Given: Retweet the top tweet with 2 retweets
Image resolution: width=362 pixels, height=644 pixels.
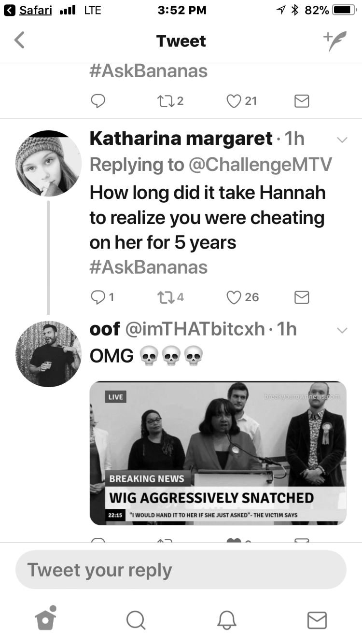Looking at the screenshot, I should click(x=171, y=101).
